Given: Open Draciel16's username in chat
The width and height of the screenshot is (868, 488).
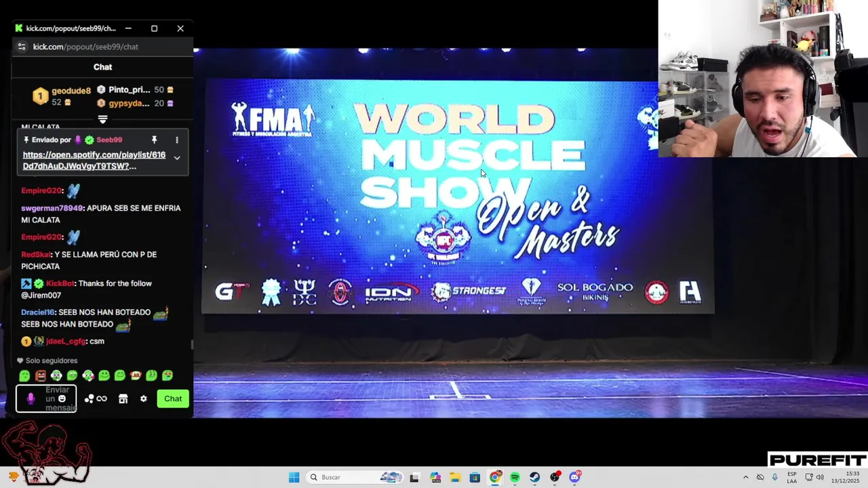Looking at the screenshot, I should pos(38,312).
